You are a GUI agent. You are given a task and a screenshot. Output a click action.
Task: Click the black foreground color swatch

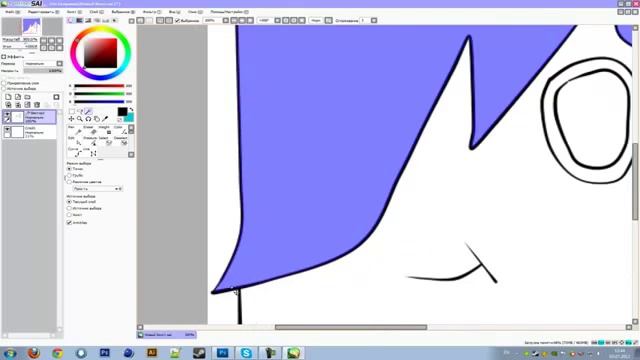pyautogui.click(x=122, y=111)
